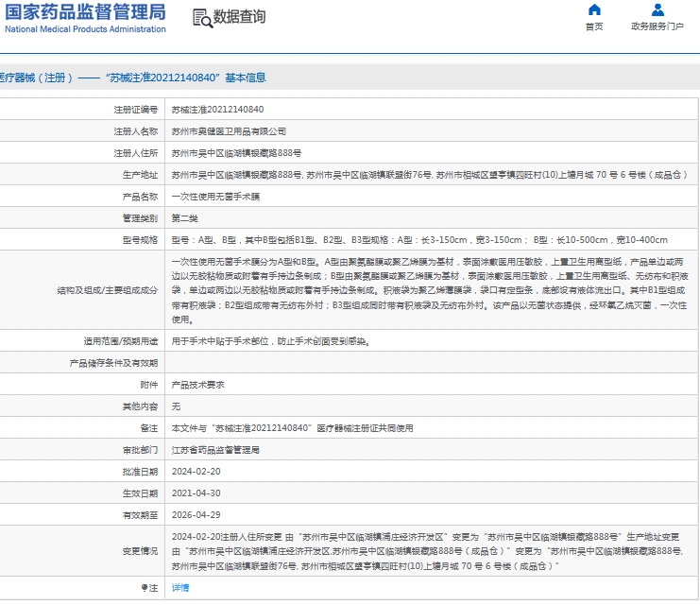Click the expiry date 2026-04-29
Screen dimensions: 700x605
196,515
